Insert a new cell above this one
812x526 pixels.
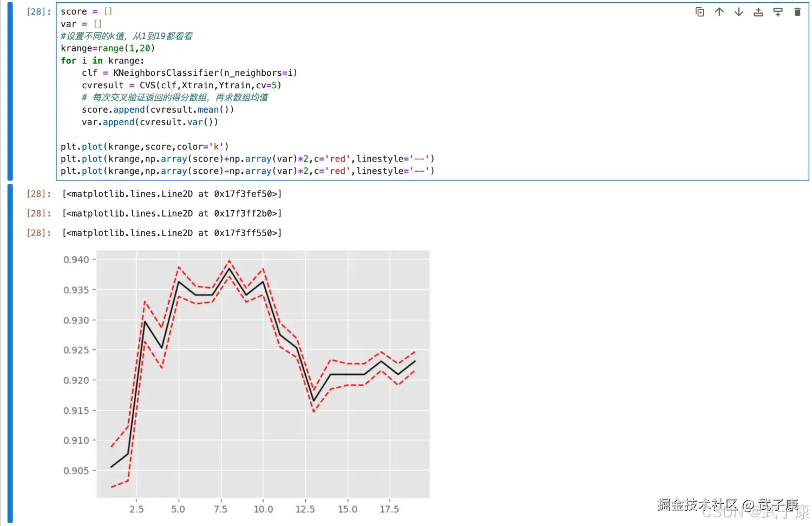[758, 12]
